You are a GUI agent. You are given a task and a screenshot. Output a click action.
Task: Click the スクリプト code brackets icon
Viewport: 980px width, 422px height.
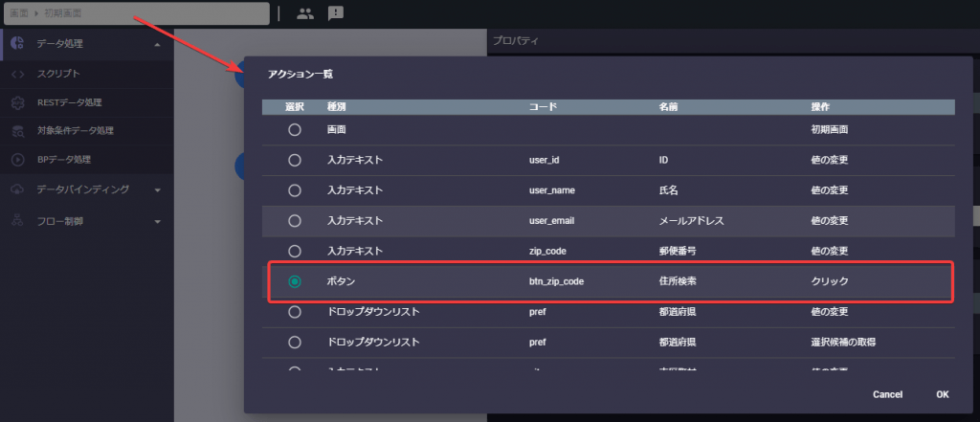coord(18,74)
